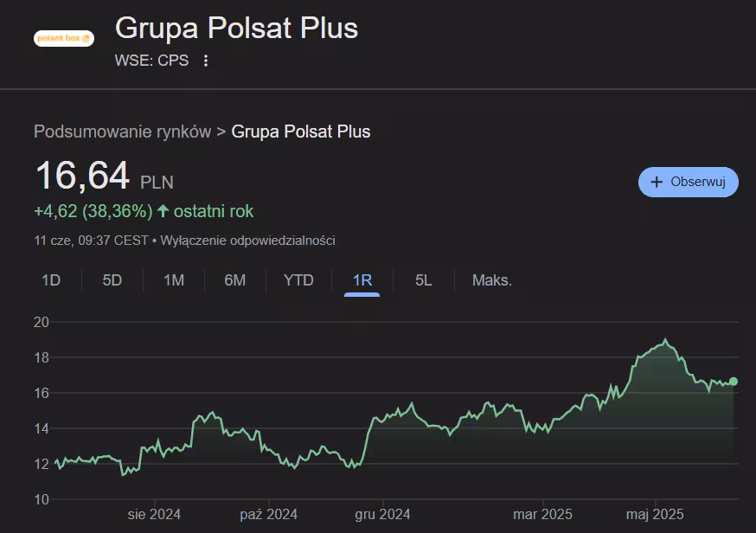Open the three-dot more options menu
756x533 pixels.
[x=206, y=61]
